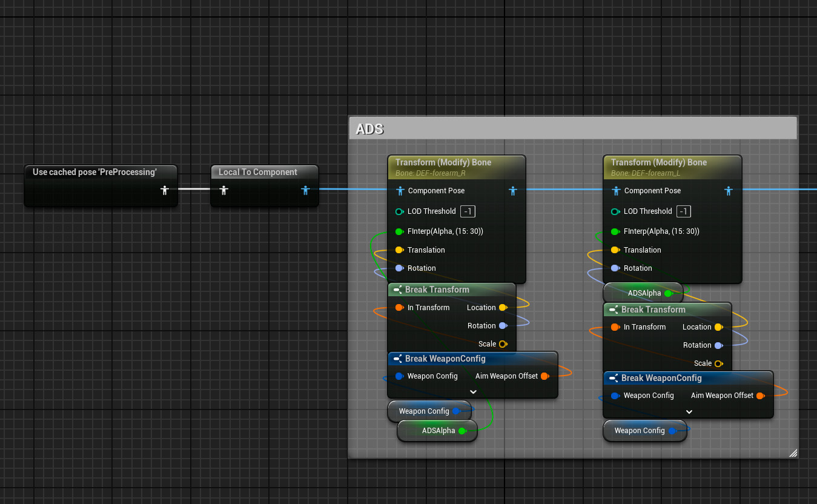Click Translation pin on DEF-forearm_L node

pos(615,250)
